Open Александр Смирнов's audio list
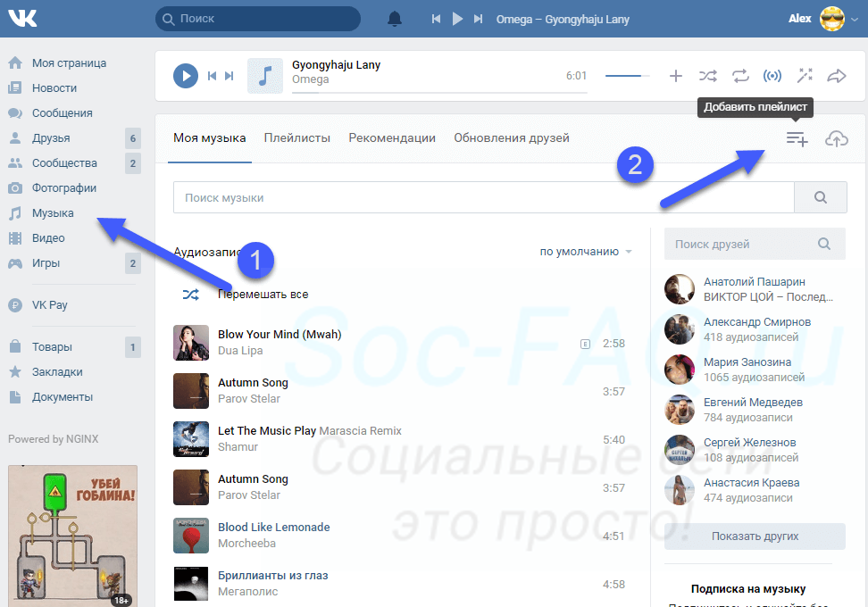The width and height of the screenshot is (868, 607). coord(755,329)
